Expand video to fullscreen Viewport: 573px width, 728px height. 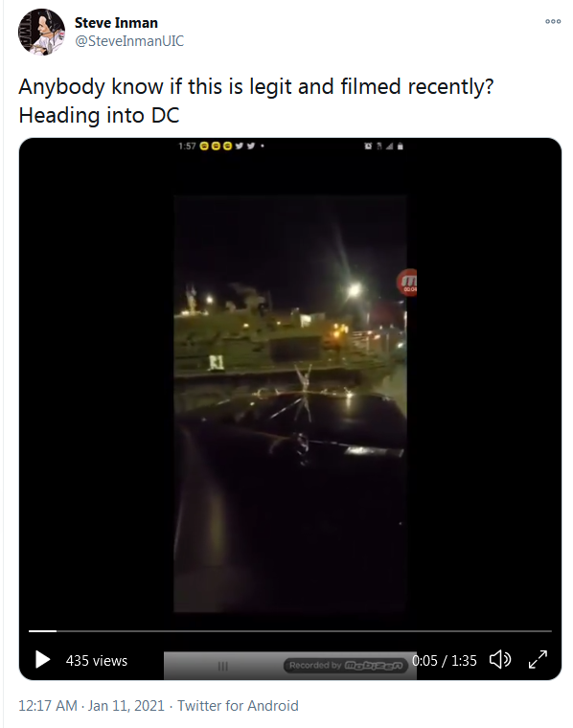click(x=538, y=660)
